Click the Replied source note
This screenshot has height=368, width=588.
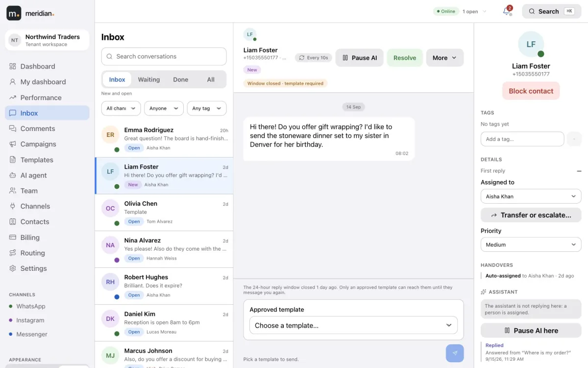click(x=531, y=352)
